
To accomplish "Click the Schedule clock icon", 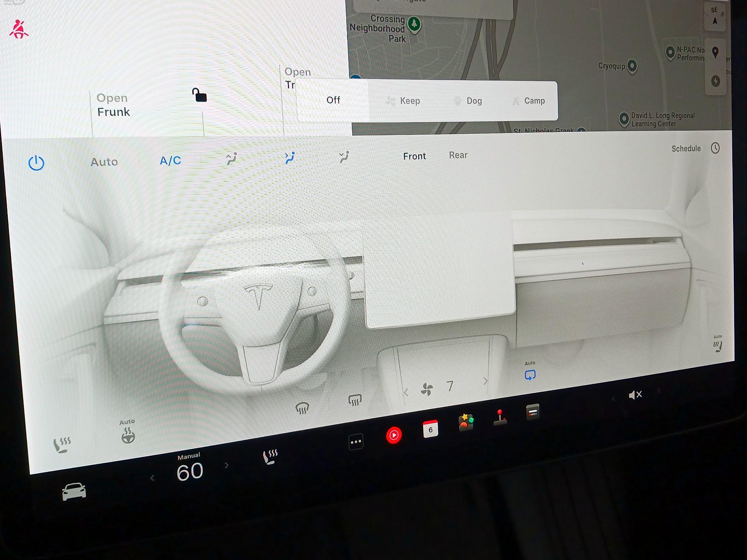I will tap(715, 148).
